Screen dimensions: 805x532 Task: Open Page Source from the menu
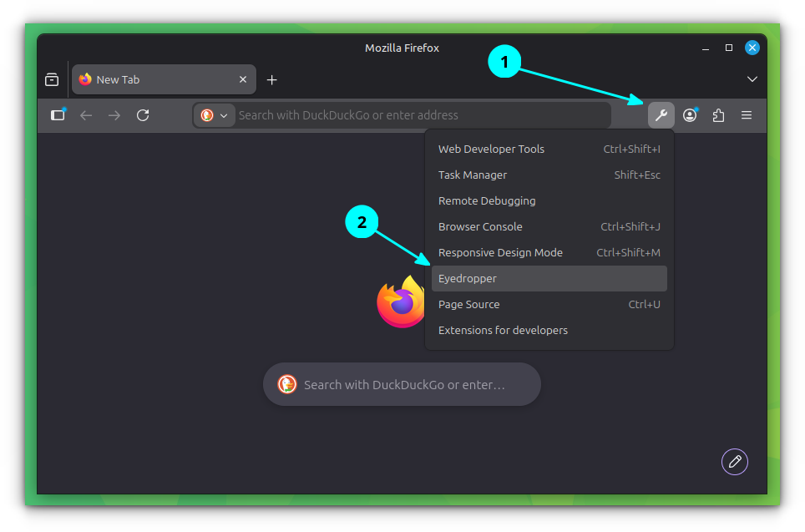[549, 305]
